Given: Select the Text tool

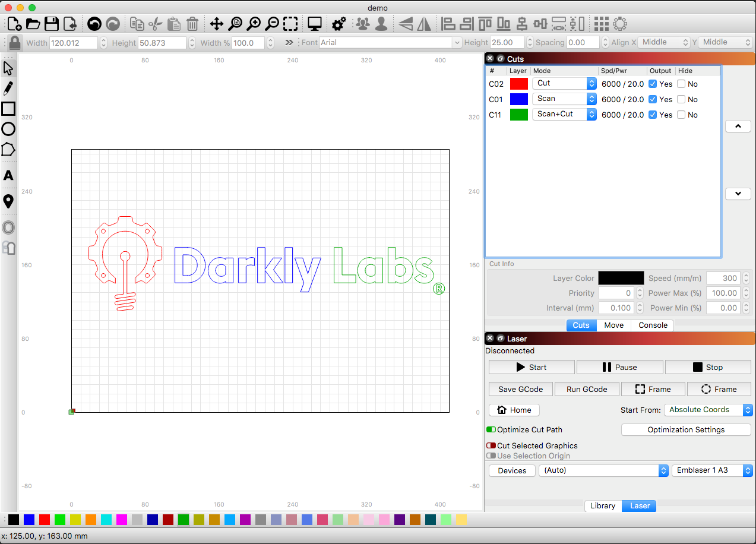Looking at the screenshot, I should point(8,176).
